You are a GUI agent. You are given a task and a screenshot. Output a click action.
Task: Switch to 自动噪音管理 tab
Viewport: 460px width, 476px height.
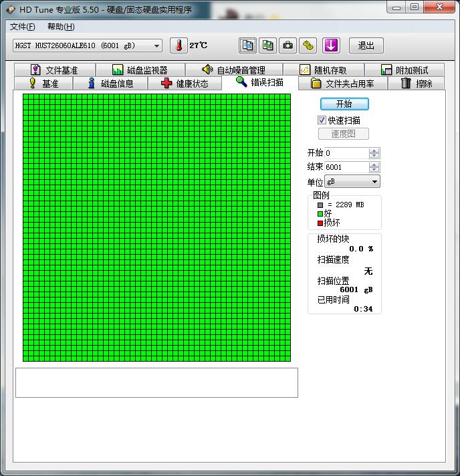pos(234,70)
